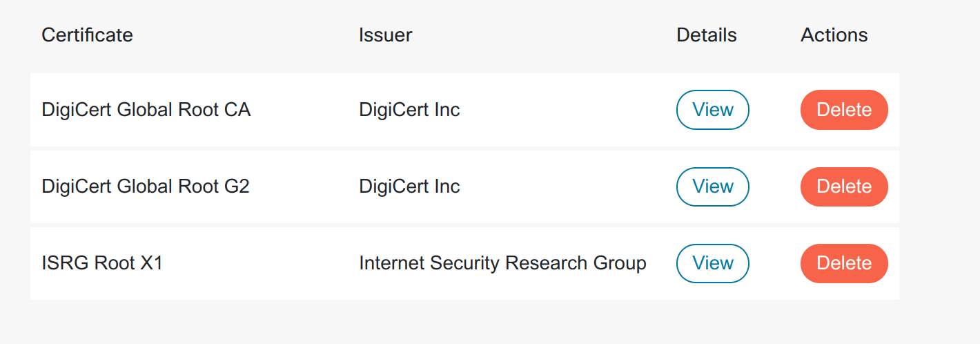Delete the DigiCert Global Root G2 certificate
The image size is (980, 344).
[843, 187]
